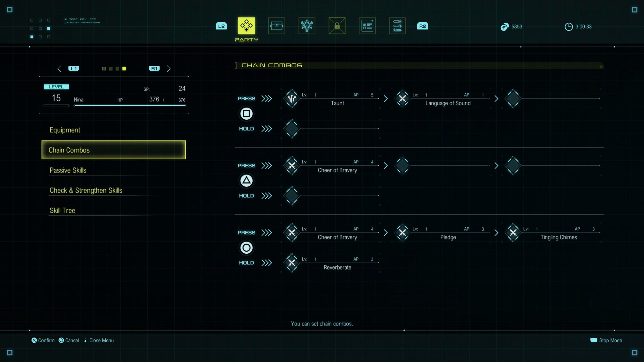
Task: Click the 5853 currency amount
Action: (x=517, y=27)
